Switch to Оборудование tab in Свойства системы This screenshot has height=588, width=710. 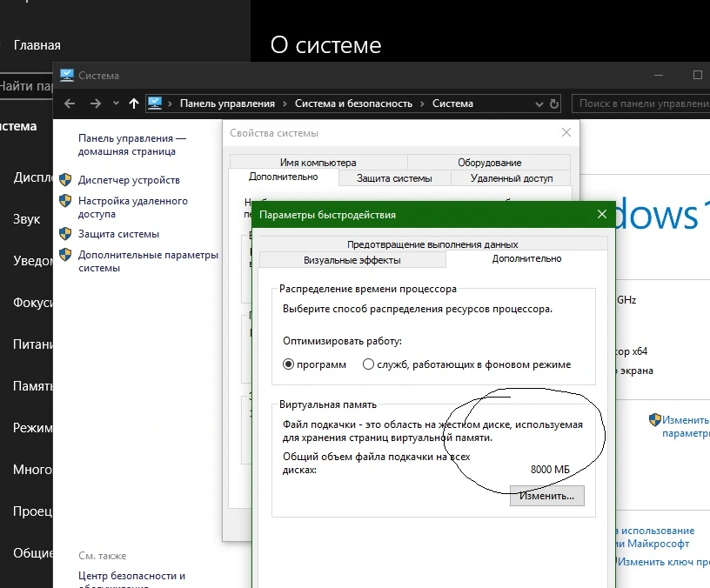pos(490,163)
